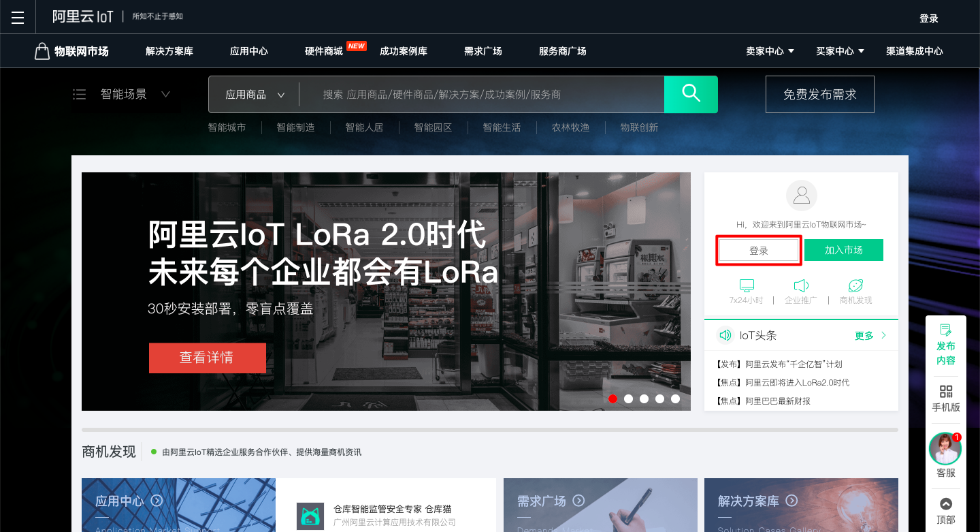980x532 pixels.
Task: Click the LoRa 2.0 banner image
Action: coord(386,292)
